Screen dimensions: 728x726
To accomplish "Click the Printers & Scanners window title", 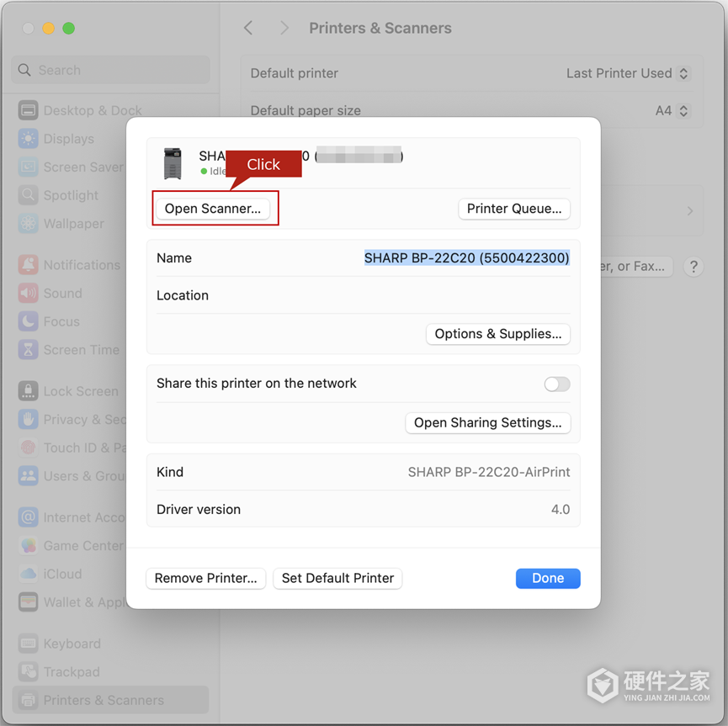I will (380, 29).
